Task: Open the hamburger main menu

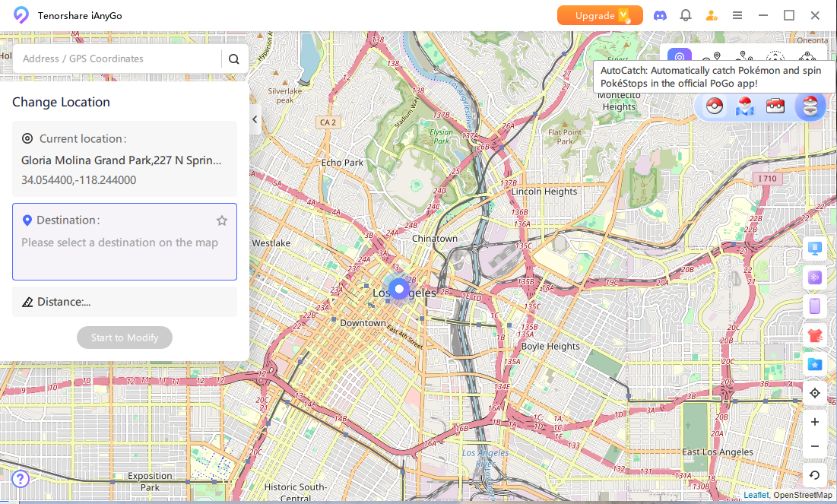Action: (x=737, y=15)
